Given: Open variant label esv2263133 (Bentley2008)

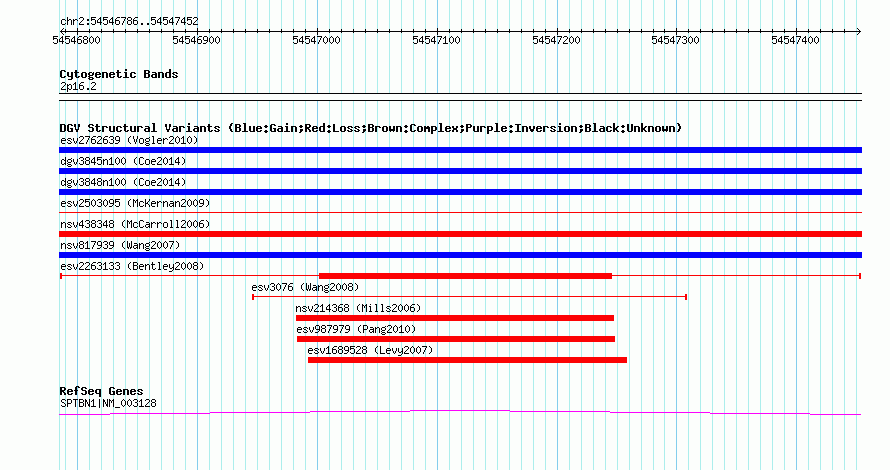Looking at the screenshot, I should 132,266.
